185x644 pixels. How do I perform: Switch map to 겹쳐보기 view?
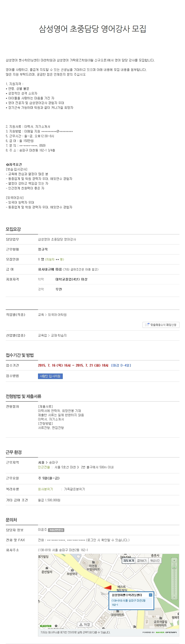[x=142, y=560]
